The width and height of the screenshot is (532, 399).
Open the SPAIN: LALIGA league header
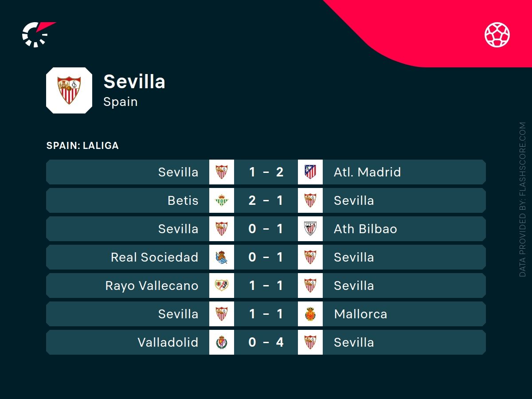82,145
